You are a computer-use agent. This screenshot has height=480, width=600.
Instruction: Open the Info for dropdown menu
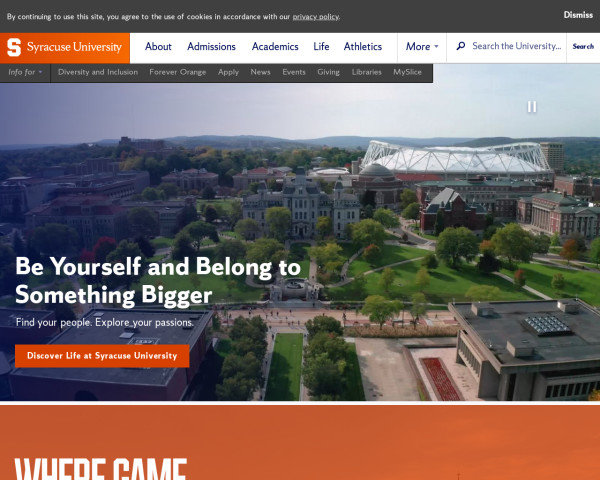point(25,72)
